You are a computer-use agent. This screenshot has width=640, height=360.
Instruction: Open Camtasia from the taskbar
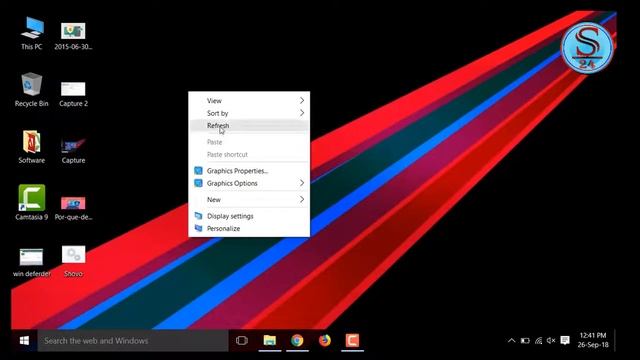point(352,340)
